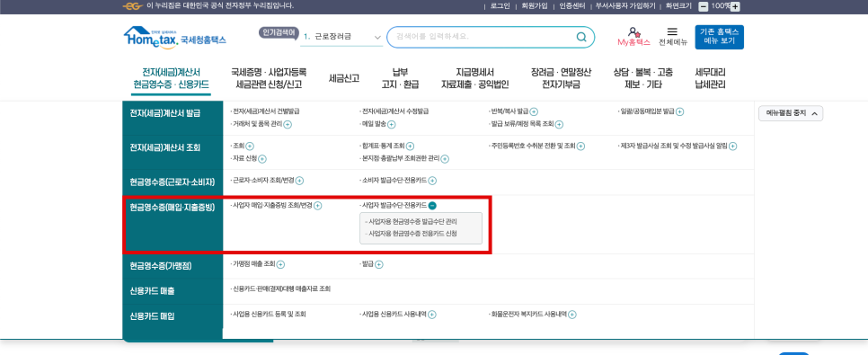
Task: Expand plus icon beside 자료 신청
Action: [262, 159]
